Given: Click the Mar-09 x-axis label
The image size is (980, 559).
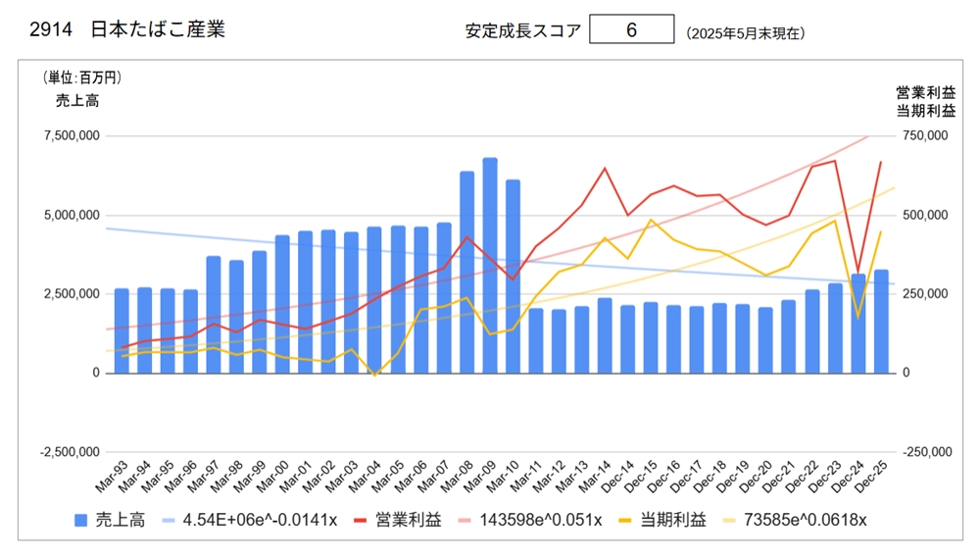Looking at the screenshot, I should [479, 477].
